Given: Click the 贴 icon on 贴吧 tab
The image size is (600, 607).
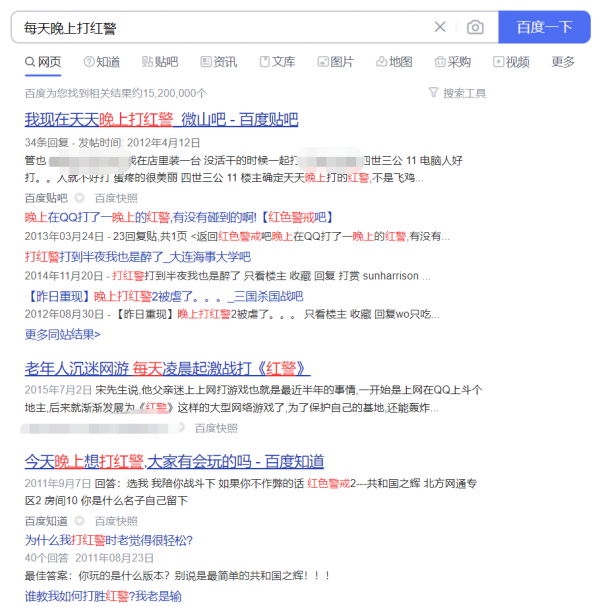Looking at the screenshot, I should pos(147,62).
